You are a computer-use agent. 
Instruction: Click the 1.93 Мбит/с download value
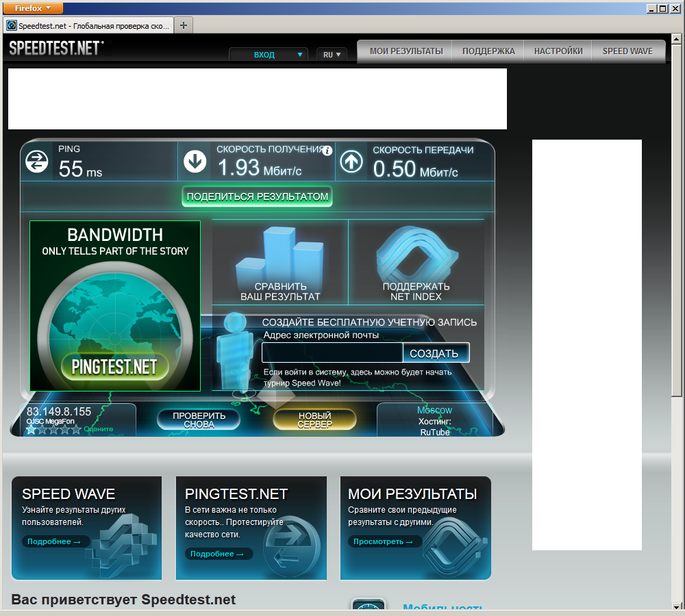(x=260, y=168)
